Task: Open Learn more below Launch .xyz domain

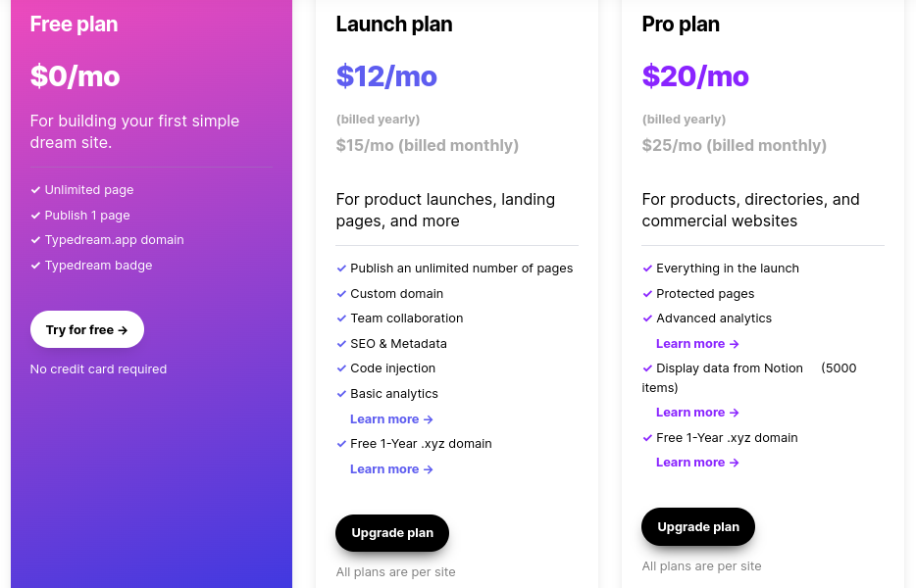Action: (x=391, y=468)
